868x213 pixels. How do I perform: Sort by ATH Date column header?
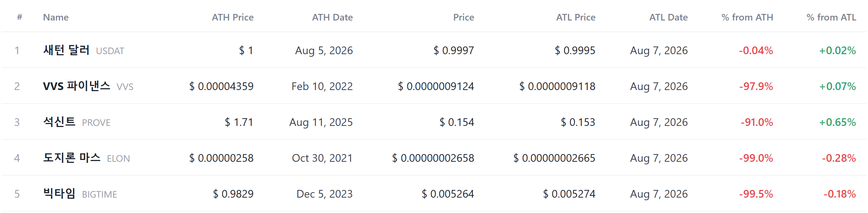tap(332, 17)
